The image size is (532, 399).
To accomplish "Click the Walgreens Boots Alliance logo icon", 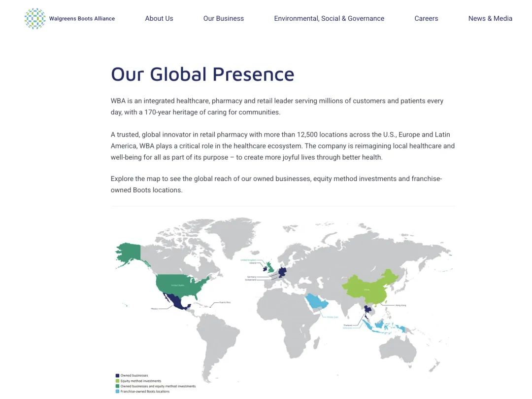I will pos(35,19).
